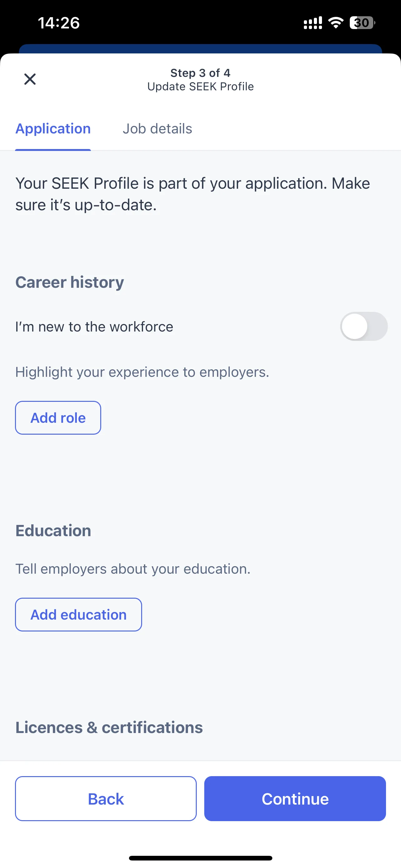Tap the home indicator bar at bottom
This screenshot has height=868, width=401.
tap(200, 858)
